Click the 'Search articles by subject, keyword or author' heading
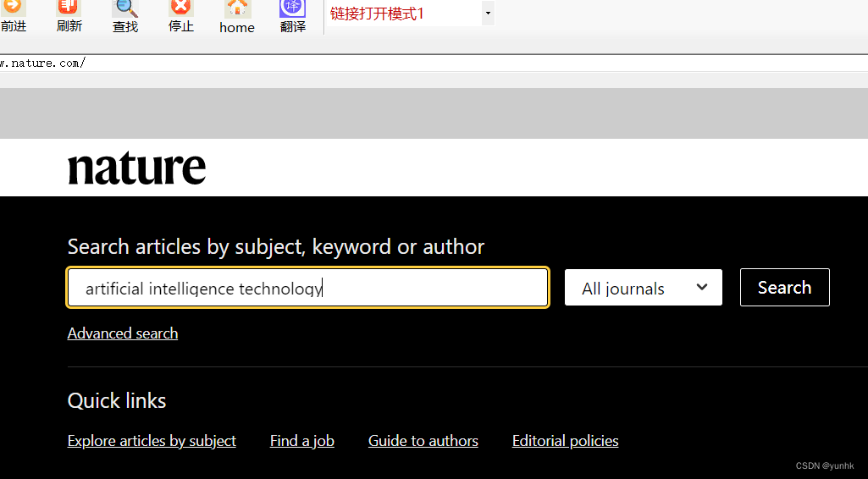The height and width of the screenshot is (479, 868). click(276, 246)
